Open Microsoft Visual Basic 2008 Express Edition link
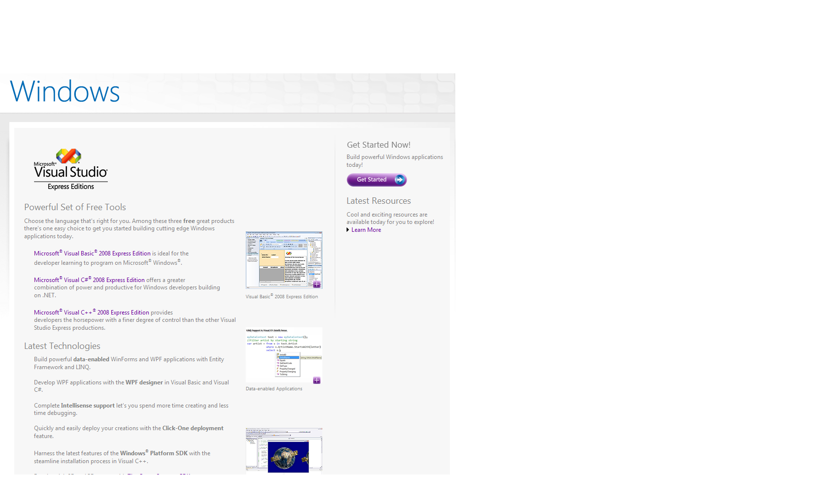The width and height of the screenshot is (827, 504). coord(92,253)
